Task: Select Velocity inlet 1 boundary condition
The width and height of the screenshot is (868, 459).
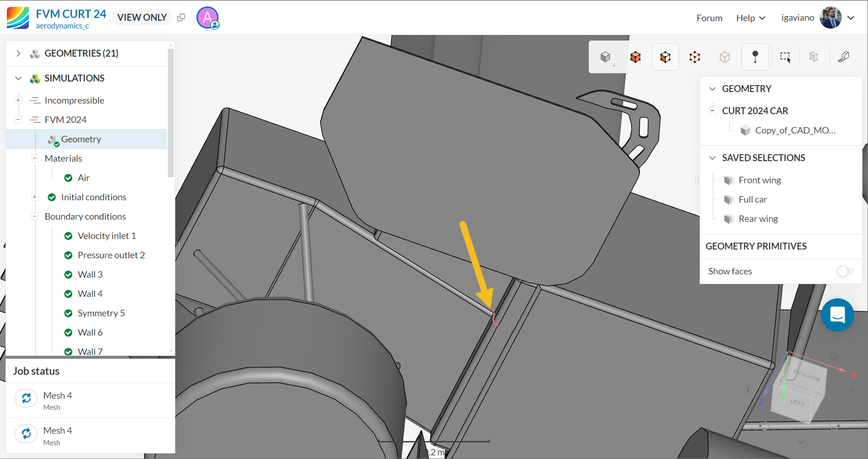Action: pos(107,236)
